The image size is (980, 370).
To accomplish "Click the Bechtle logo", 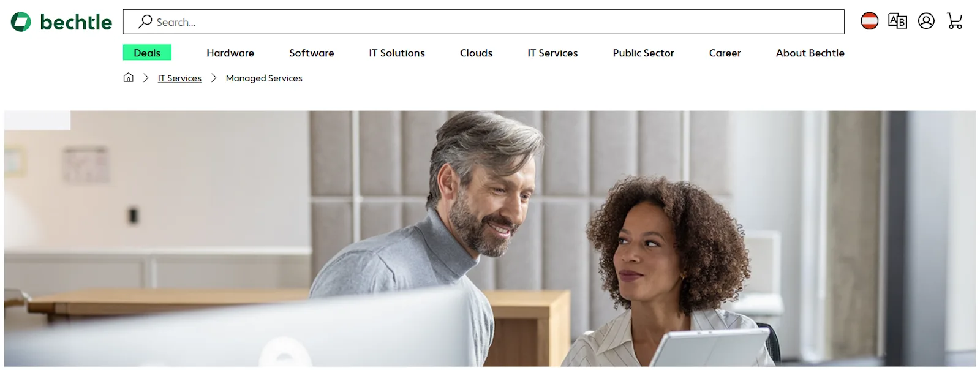I will (61, 22).
